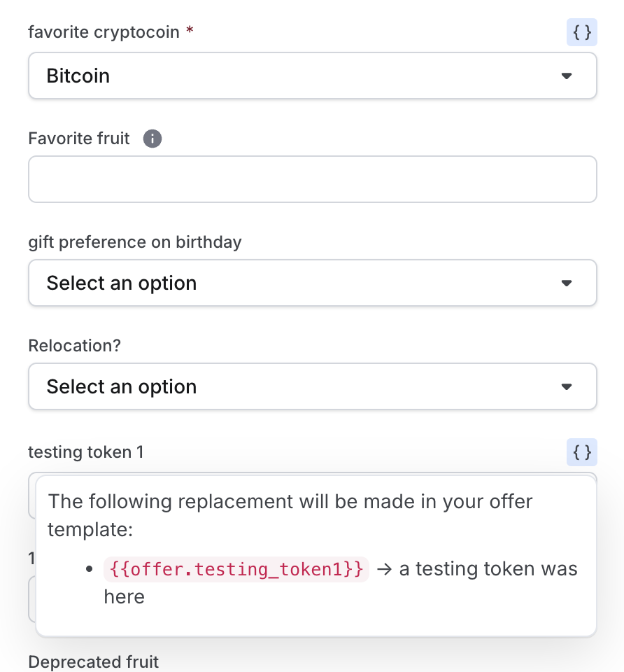Viewport: 624px width, 672px height.
Task: Focus the Favorite fruit text input
Action: (313, 179)
